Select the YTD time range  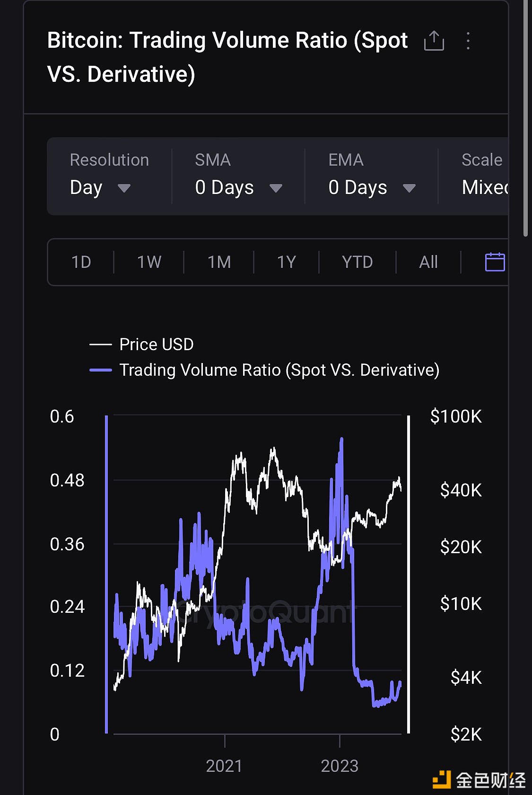[x=358, y=262]
